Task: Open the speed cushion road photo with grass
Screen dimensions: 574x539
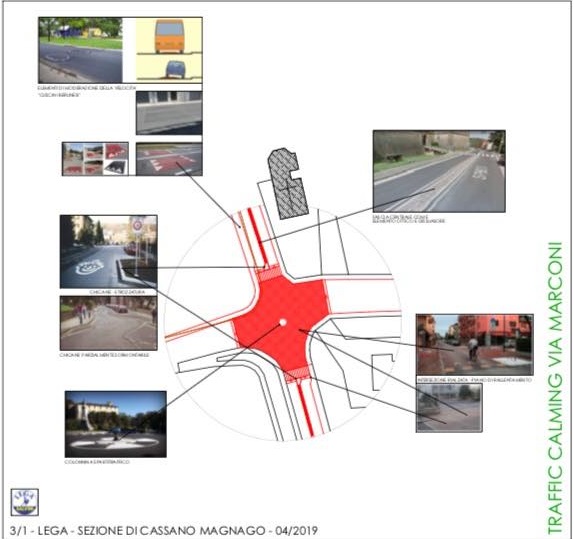Action: point(80,50)
